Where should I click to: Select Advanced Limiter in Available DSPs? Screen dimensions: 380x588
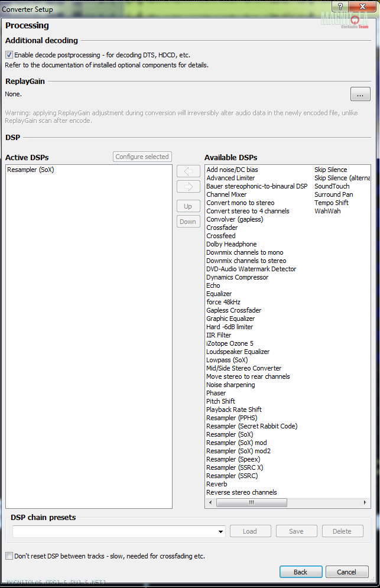point(230,178)
